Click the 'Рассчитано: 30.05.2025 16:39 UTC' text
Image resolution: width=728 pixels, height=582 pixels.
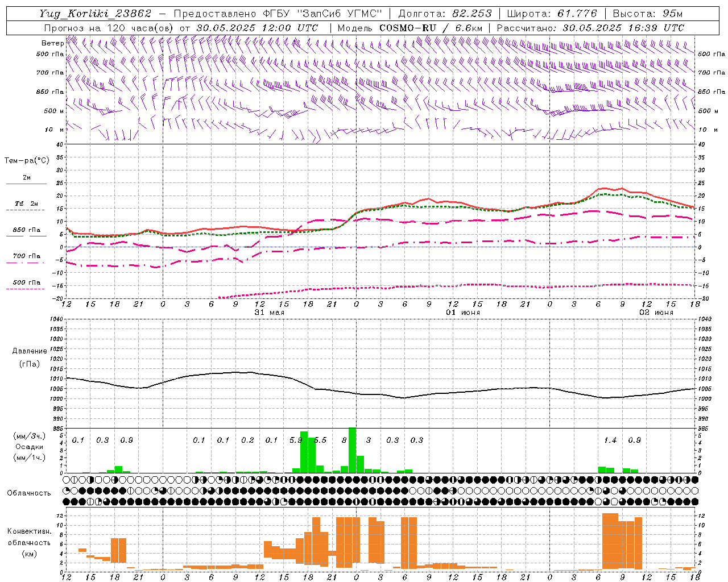coord(590,28)
